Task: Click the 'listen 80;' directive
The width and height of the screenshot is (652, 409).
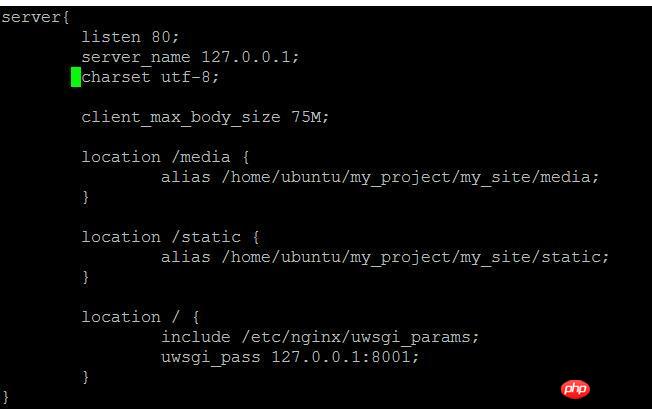Action: pyautogui.click(x=130, y=37)
